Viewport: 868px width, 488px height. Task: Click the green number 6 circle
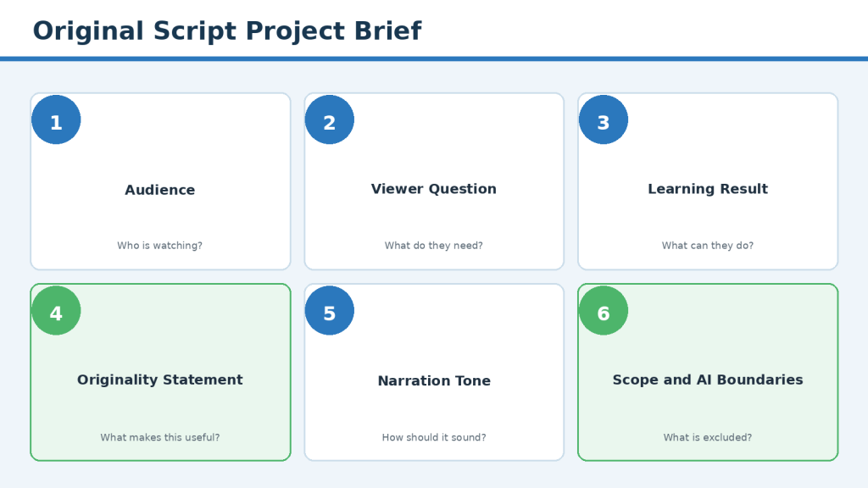coord(604,310)
